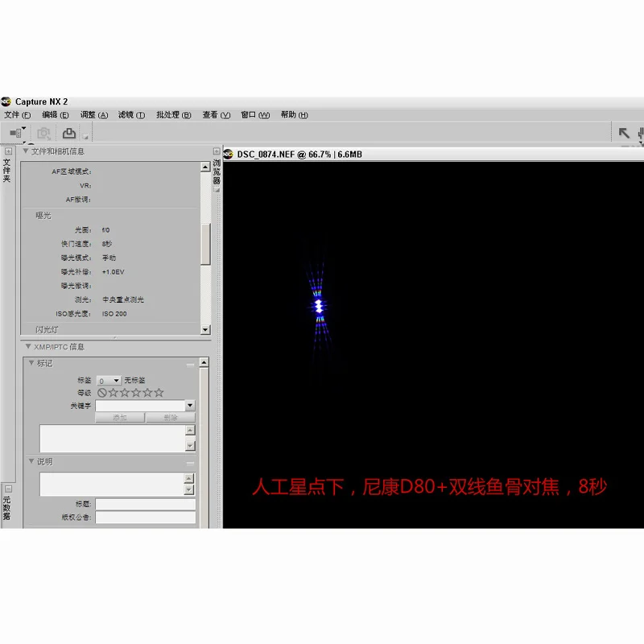Open the 文件夹 side panel tab
Image resolution: width=644 pixels, height=644 pixels.
6,170
